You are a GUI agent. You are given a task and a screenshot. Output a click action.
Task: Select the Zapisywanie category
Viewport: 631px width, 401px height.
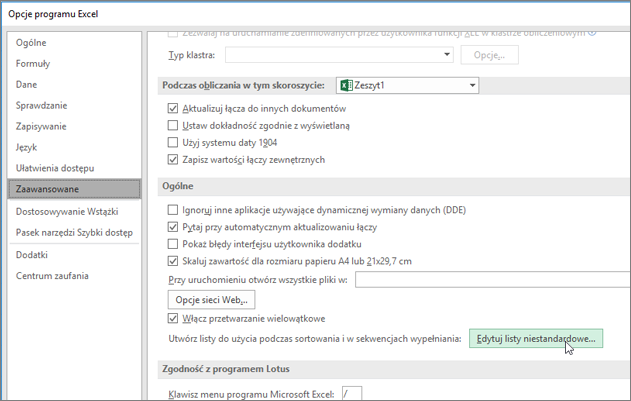click(41, 126)
